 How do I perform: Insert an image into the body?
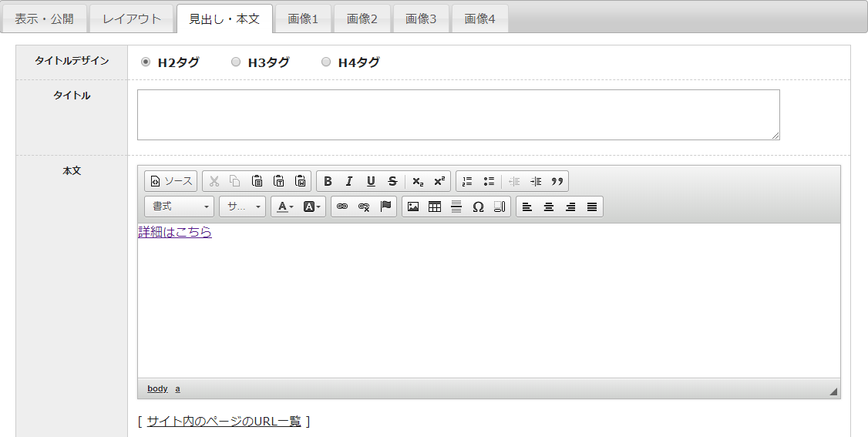413,207
